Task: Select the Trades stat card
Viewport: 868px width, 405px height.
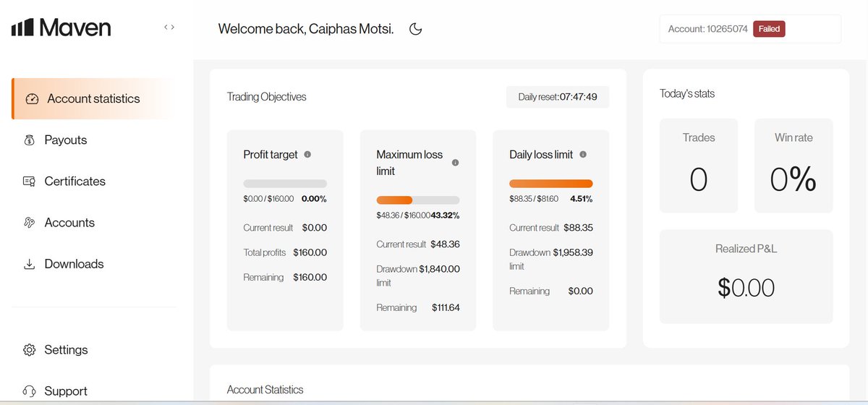Action: 699,166
